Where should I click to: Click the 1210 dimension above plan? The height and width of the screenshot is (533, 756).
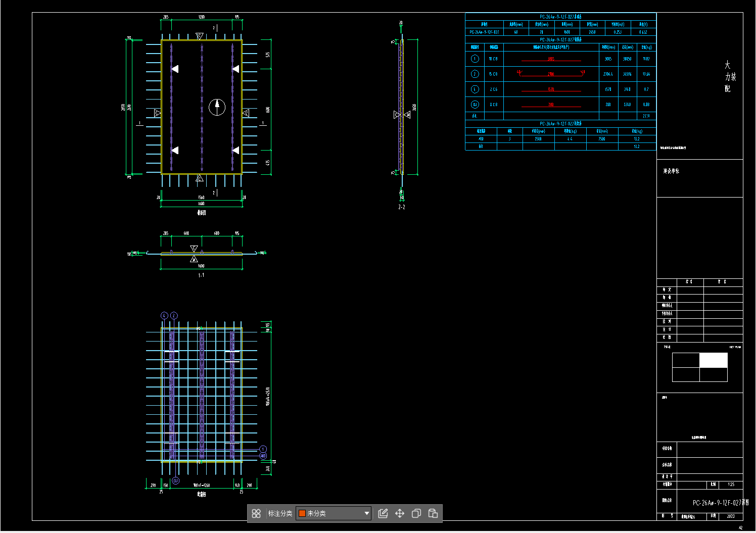202,17
